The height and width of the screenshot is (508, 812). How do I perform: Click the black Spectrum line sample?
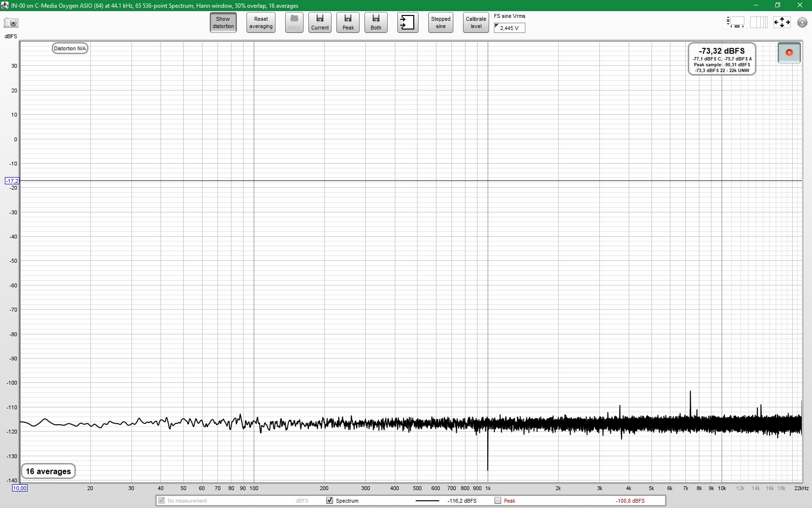[427, 501]
